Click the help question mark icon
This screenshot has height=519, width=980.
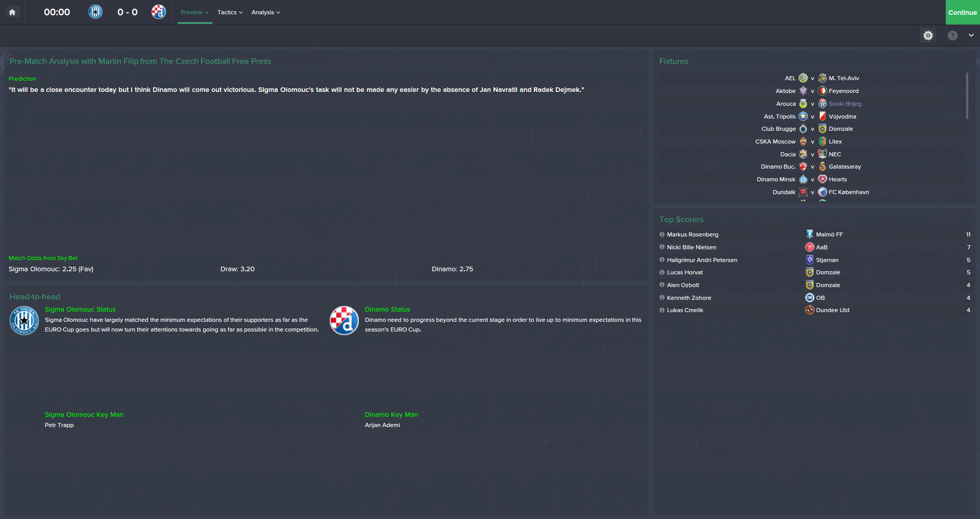(x=952, y=35)
